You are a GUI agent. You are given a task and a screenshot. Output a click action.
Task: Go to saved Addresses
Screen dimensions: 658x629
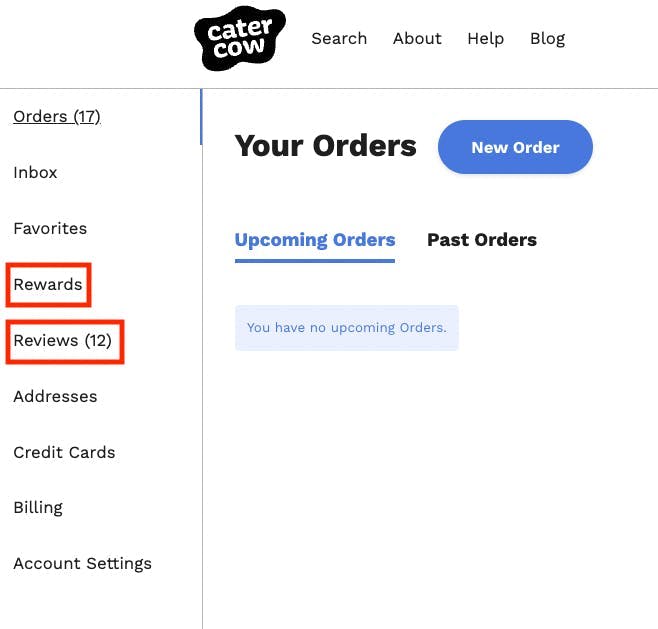tap(55, 397)
